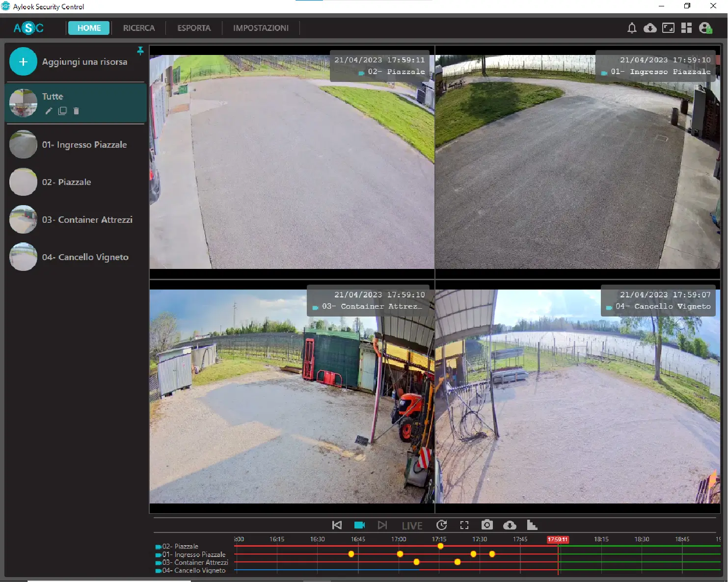The image size is (728, 582).
Task: Delete the Tutte group with trash icon
Action: coord(76,111)
